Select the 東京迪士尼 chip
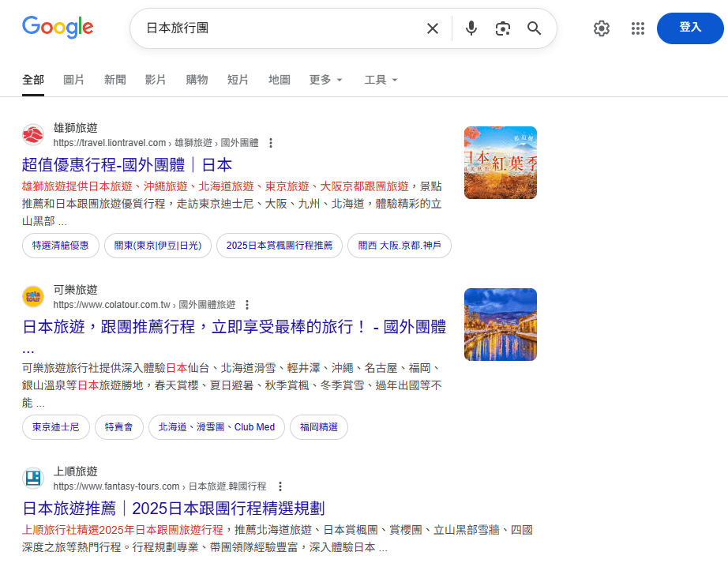The width and height of the screenshot is (728, 567). pyautogui.click(x=55, y=427)
